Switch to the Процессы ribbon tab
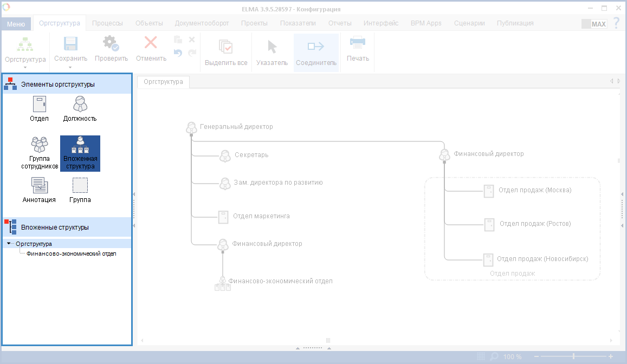The image size is (627, 364). click(107, 23)
